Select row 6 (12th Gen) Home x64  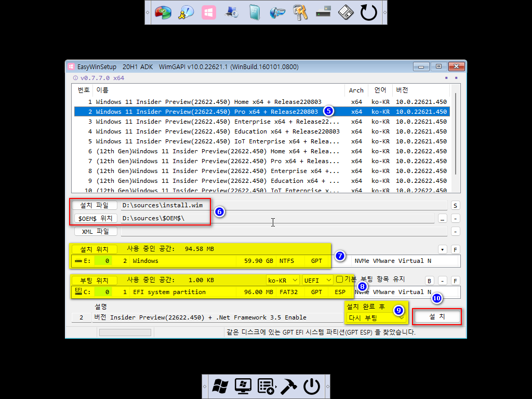262,151
